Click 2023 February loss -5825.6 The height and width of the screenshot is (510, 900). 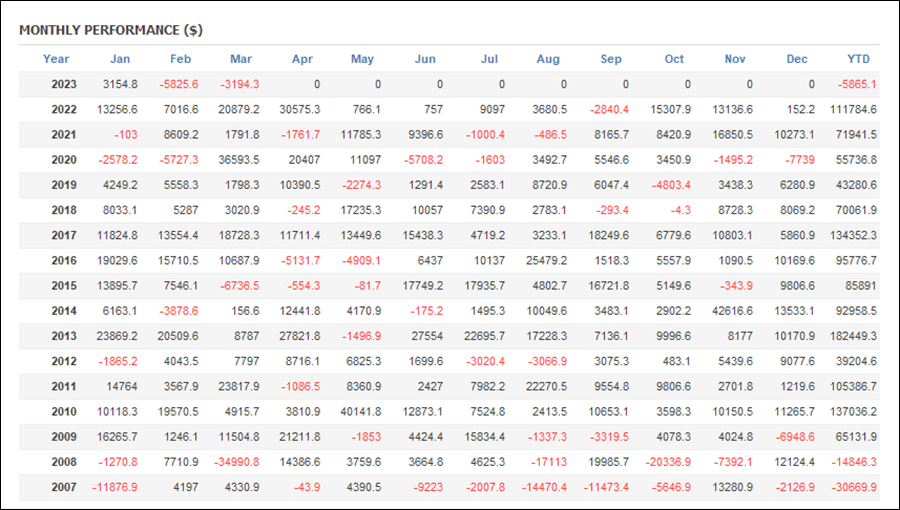click(x=179, y=84)
